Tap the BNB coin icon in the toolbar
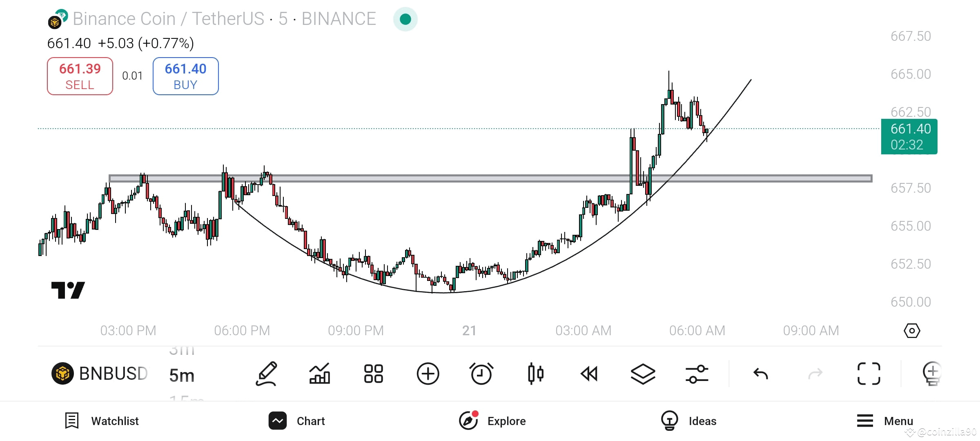 62,373
